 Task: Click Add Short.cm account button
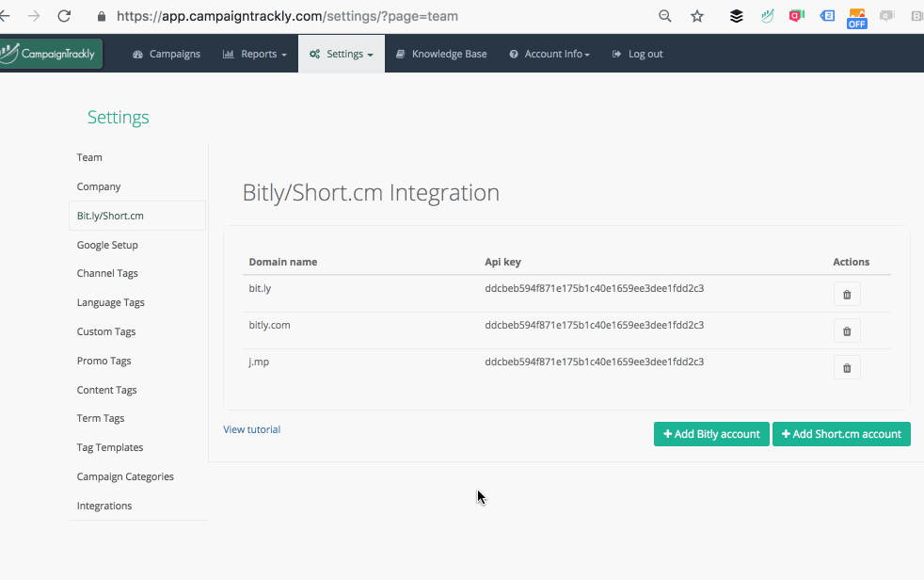[841, 434]
